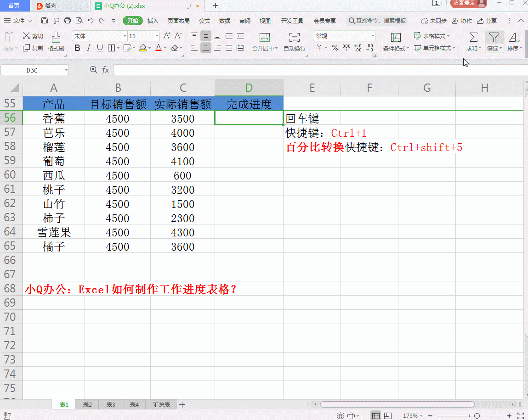Expand the Conditional Formatting (条件格式) dropdown
528x420 pixels.
pyautogui.click(x=408, y=48)
